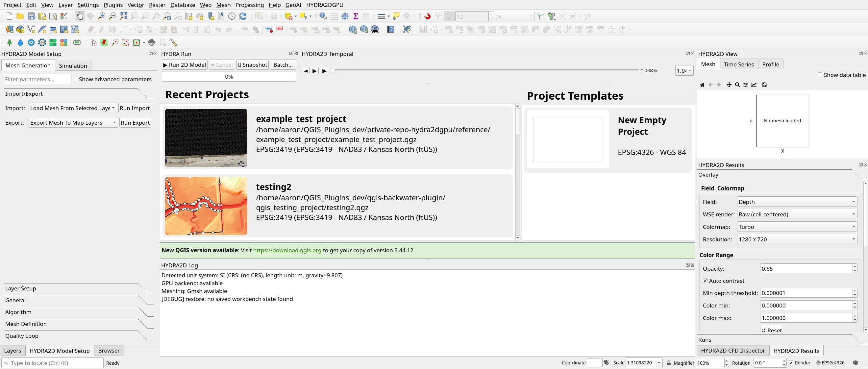Click the save figure icon in HYDRA2D View
Image resolution: width=868 pixels, height=369 pixels.
coord(764,85)
